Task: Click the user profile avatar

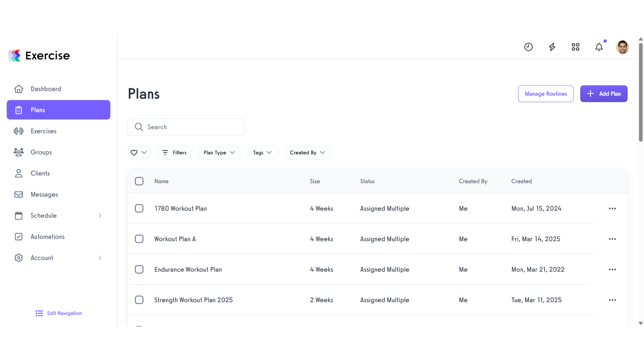Action: 623,47
